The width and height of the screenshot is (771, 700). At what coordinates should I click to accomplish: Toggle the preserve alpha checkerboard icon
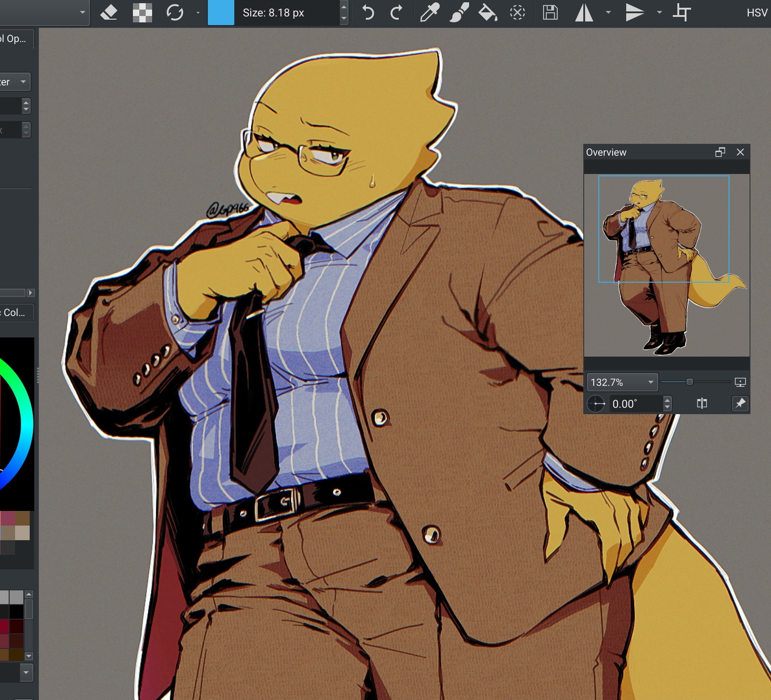point(142,13)
